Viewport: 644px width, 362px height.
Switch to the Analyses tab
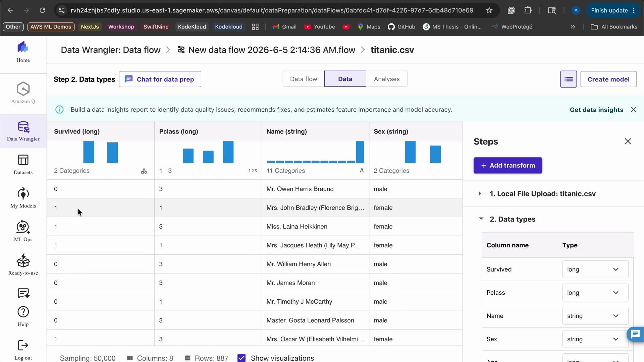387,79
